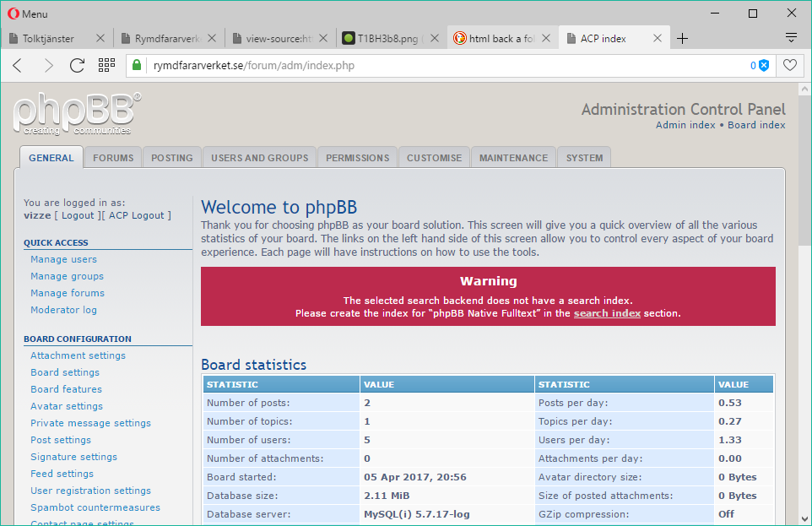
Task: Open the SYSTEM tab
Action: tap(584, 158)
